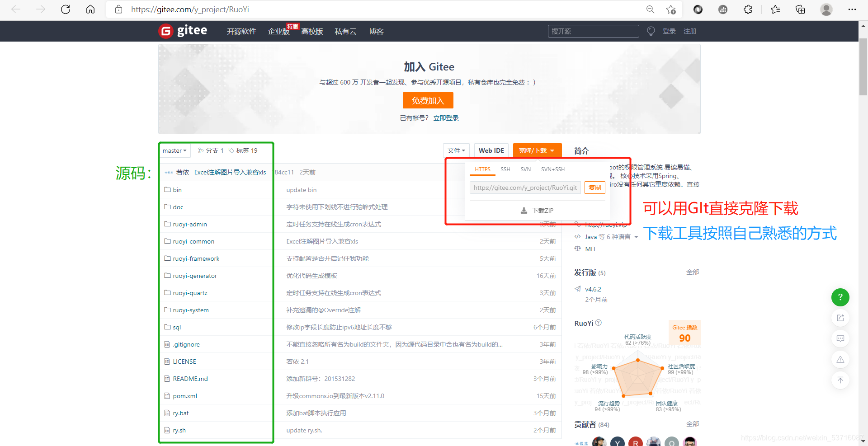Open the ruoyi-admin folder
868x446 pixels.
[x=190, y=224]
